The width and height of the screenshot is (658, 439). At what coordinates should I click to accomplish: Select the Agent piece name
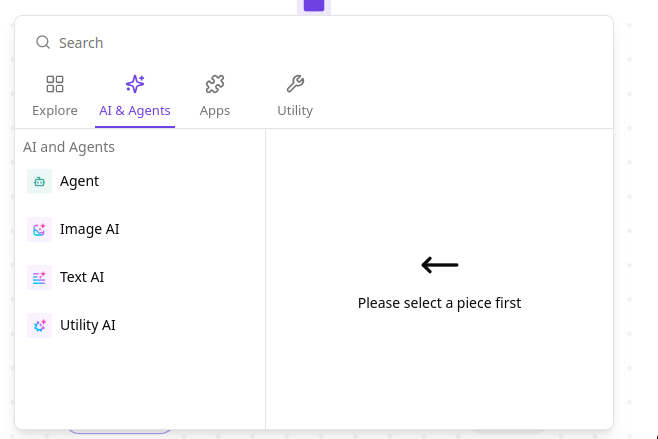pos(79,181)
